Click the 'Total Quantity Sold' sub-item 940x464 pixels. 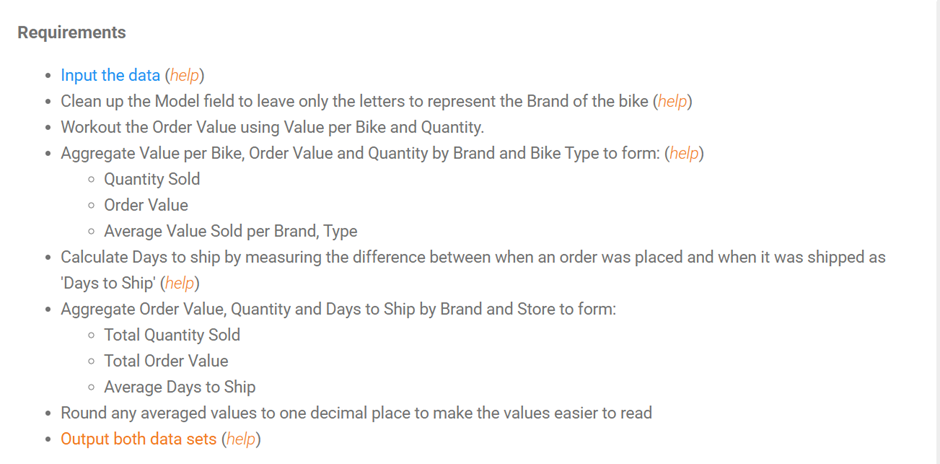coord(172,335)
